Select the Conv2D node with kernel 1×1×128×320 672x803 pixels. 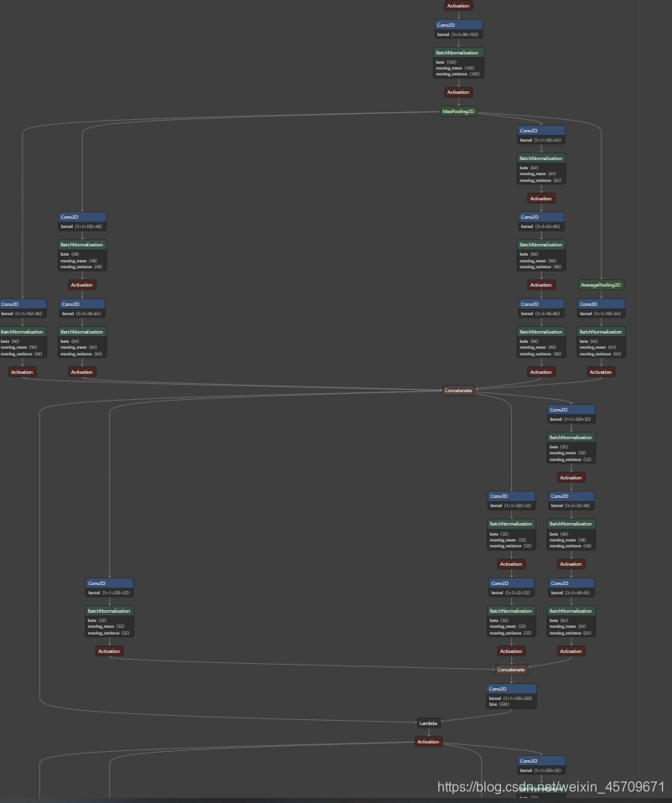point(511,696)
